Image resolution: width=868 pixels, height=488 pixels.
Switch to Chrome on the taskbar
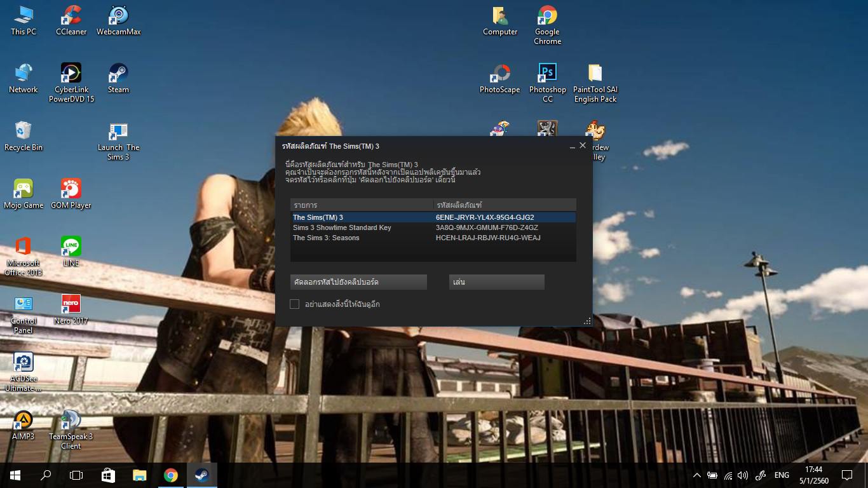170,475
